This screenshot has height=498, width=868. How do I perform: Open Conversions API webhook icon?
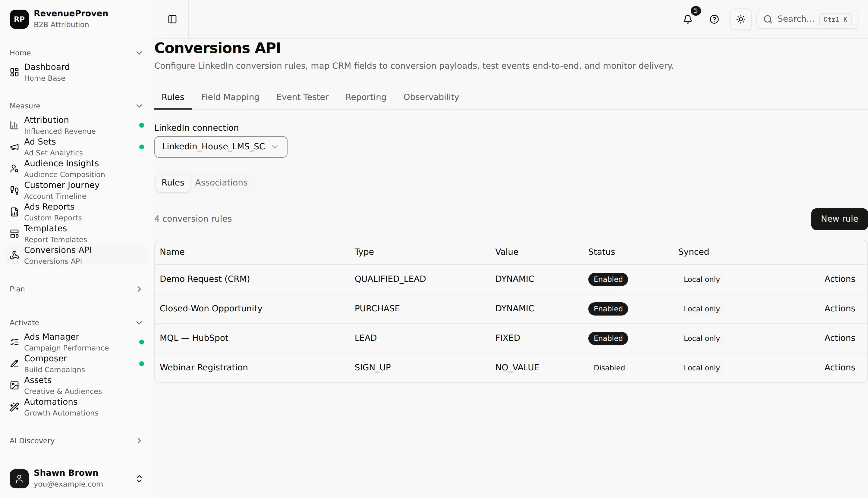click(x=14, y=255)
